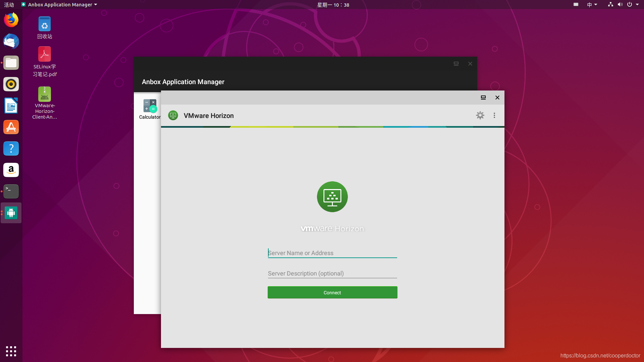This screenshot has width=644, height=362.
Task: Open the Recycle Bin desktop icon
Action: pos(45,28)
